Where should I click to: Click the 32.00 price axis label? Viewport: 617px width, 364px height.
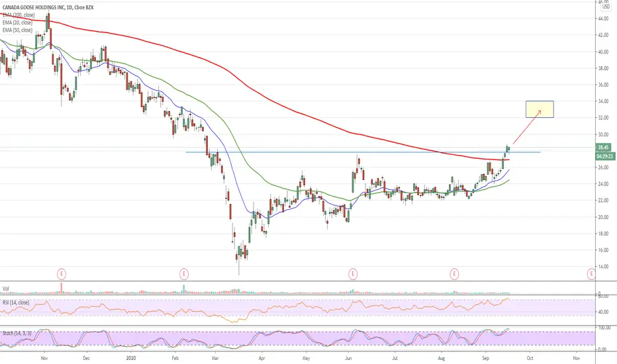[603, 118]
